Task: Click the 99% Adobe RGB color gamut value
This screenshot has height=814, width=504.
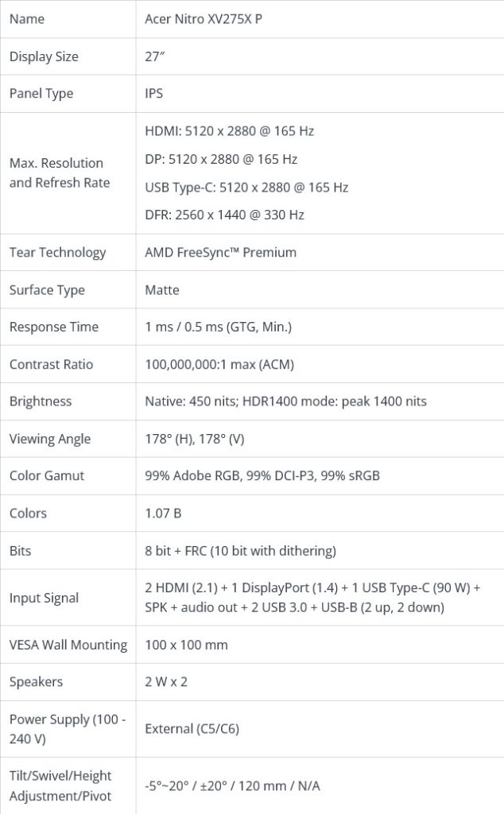Action: [x=262, y=475]
